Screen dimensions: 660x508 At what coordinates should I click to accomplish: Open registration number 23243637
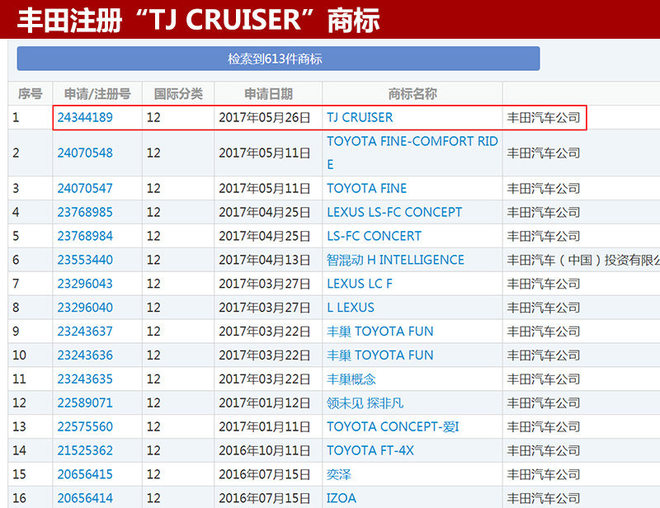point(85,331)
